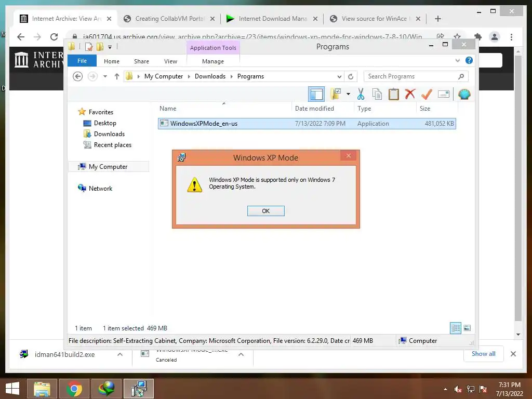Click quick access properties icon in title bar
This screenshot has height=399, width=532.
point(88,47)
